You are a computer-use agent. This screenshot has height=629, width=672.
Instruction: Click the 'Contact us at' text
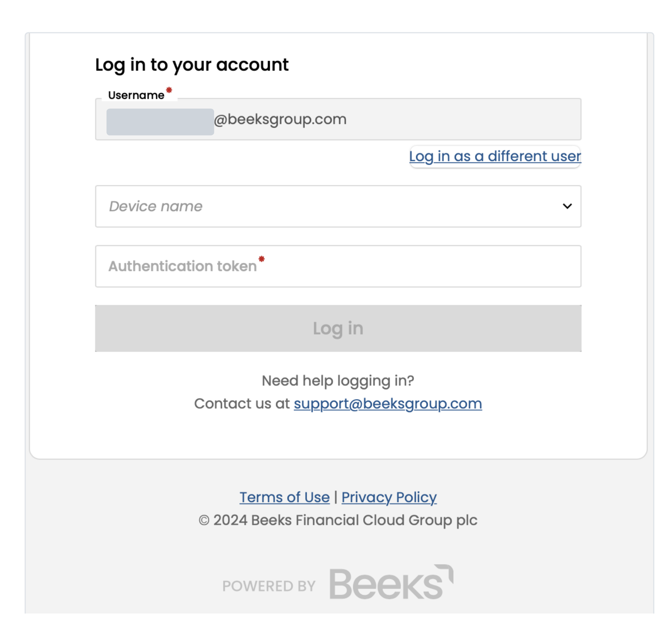[x=242, y=403]
